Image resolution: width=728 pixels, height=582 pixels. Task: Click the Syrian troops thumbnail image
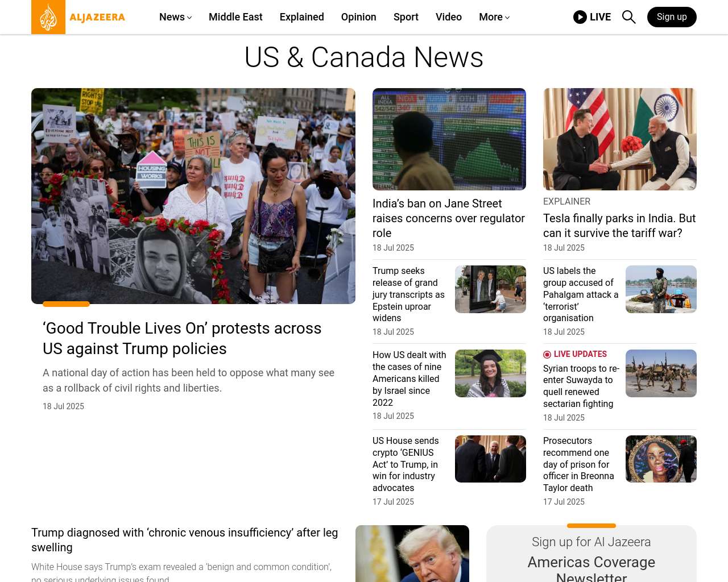661,373
